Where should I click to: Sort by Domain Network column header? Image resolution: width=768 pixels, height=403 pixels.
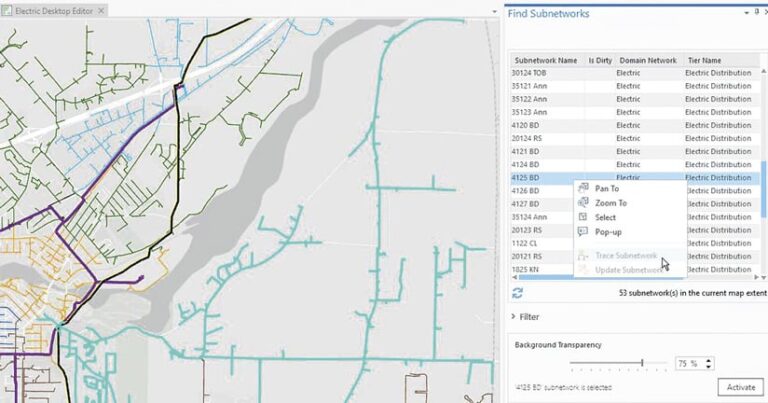pyautogui.click(x=648, y=60)
